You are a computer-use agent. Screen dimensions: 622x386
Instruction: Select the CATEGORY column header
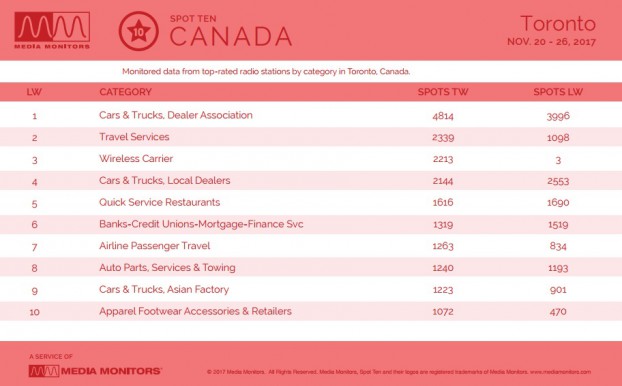pyautogui.click(x=125, y=92)
